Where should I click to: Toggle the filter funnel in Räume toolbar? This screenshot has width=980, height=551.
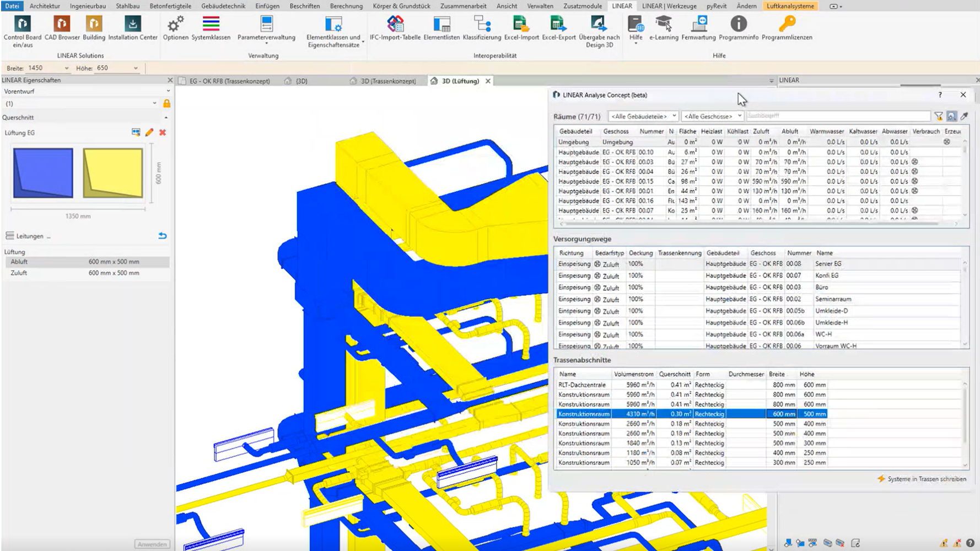pos(938,116)
